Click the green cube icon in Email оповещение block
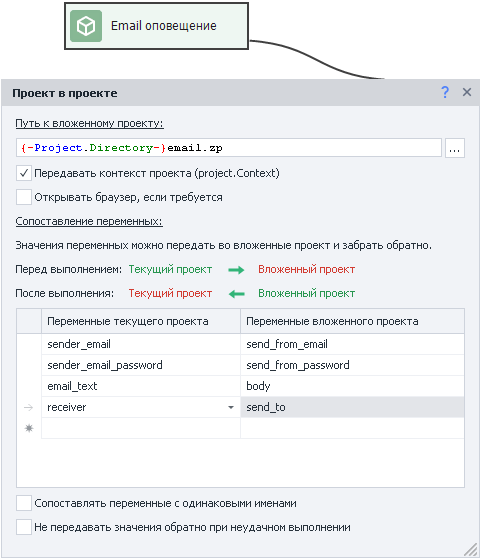The image size is (480, 558). (86, 26)
